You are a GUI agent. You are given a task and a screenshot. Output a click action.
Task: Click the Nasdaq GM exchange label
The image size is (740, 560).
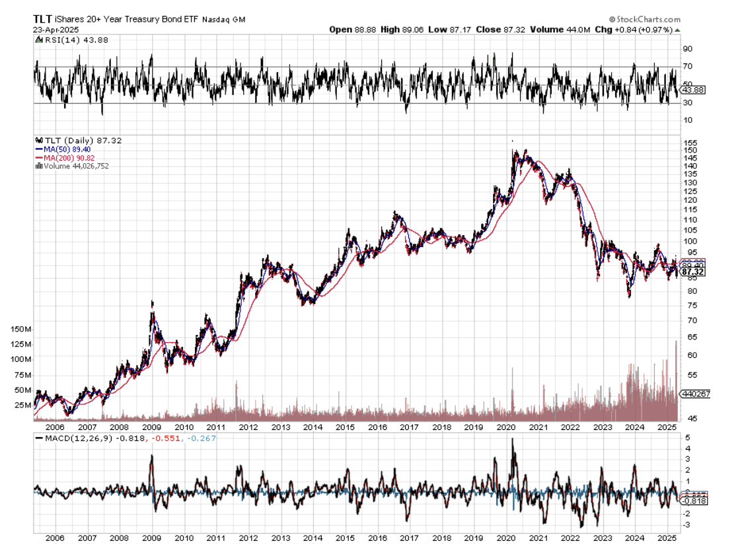click(x=224, y=20)
